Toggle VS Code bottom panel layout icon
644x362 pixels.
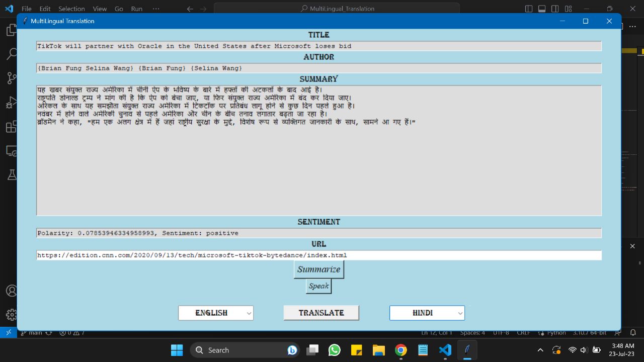click(x=542, y=9)
